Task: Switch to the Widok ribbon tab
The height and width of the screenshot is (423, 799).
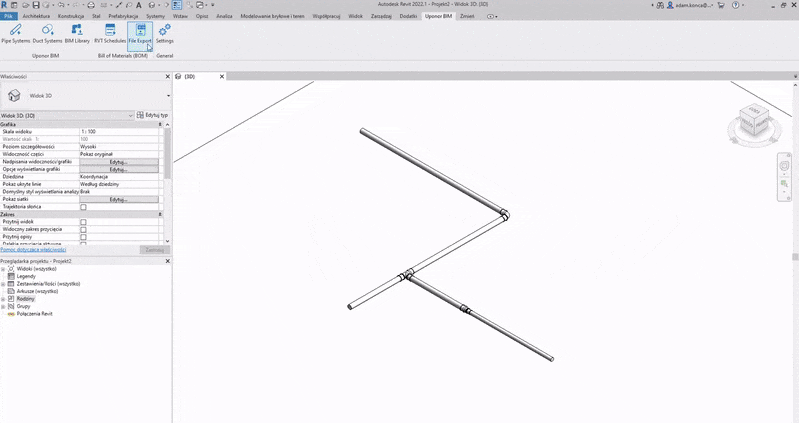Action: click(x=355, y=16)
